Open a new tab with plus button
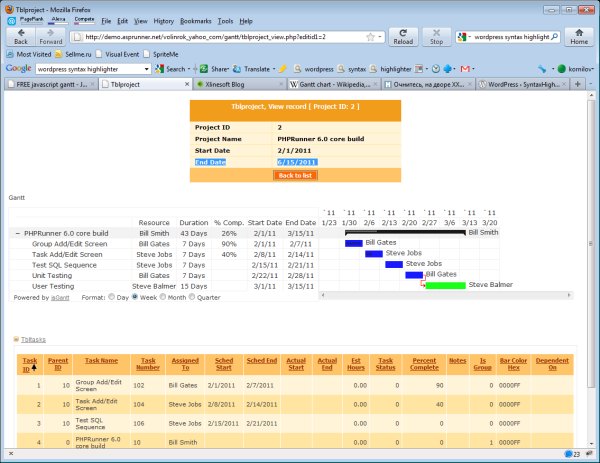The height and width of the screenshot is (463, 600). [x=577, y=84]
